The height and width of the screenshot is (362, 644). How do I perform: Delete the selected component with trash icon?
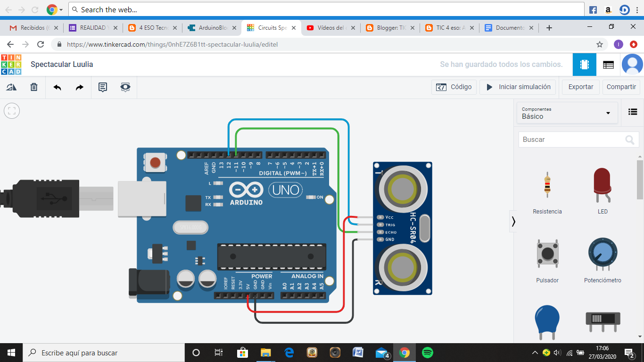click(x=34, y=87)
